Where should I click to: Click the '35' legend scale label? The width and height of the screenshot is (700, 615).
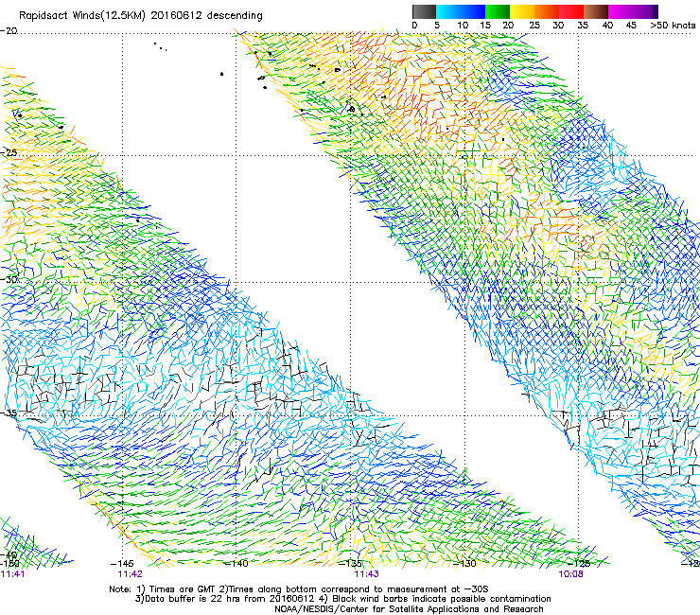pos(583,26)
